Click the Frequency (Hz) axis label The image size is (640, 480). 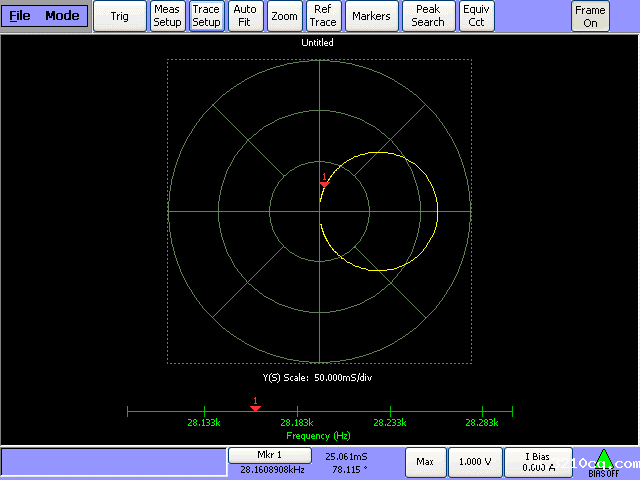[318, 436]
